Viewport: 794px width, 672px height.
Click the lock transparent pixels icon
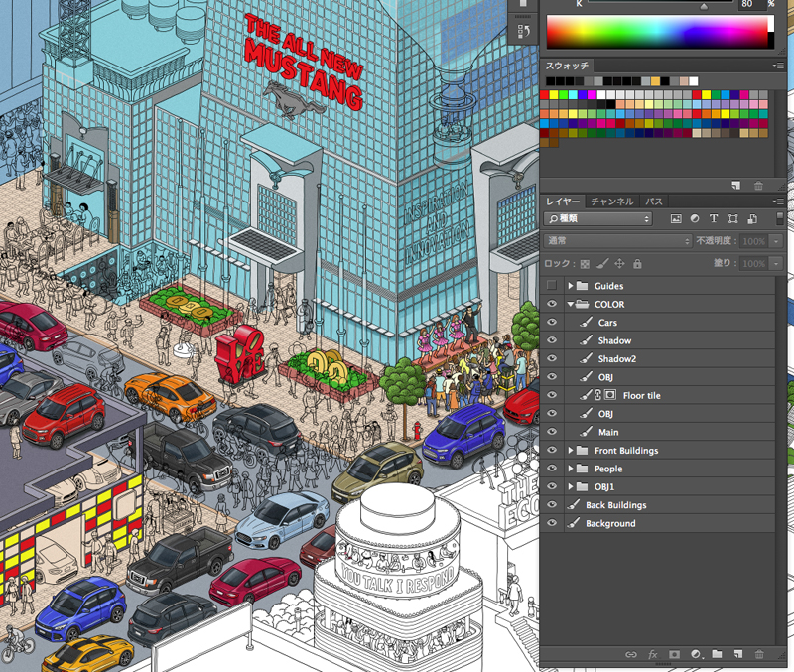pos(585,264)
